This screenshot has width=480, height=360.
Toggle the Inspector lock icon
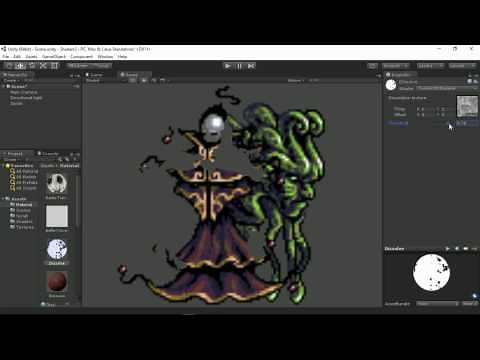coord(470,75)
